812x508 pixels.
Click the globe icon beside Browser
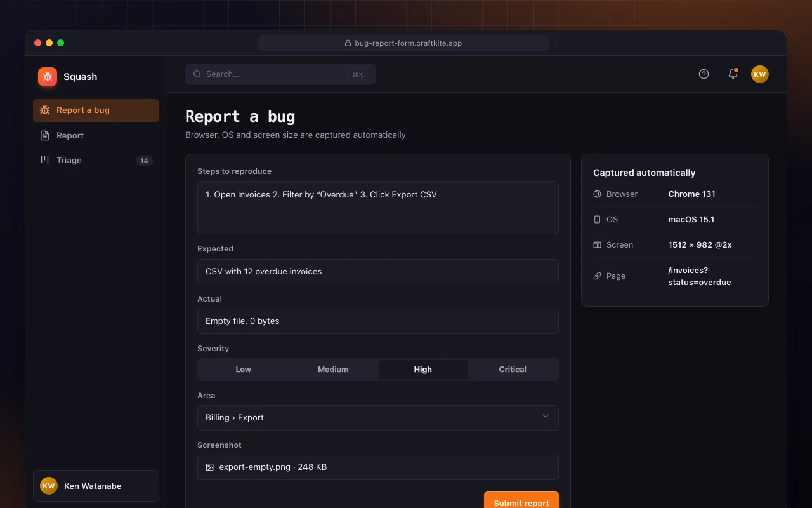(x=597, y=194)
